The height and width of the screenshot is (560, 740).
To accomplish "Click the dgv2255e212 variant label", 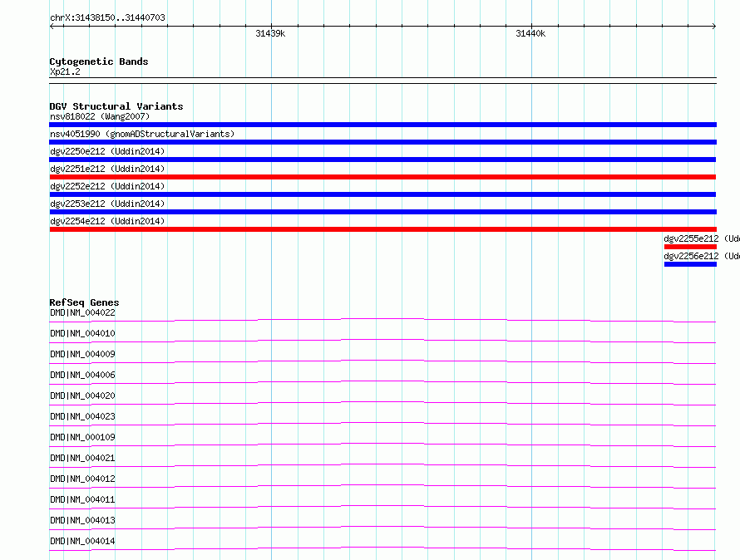I will coord(701,238).
